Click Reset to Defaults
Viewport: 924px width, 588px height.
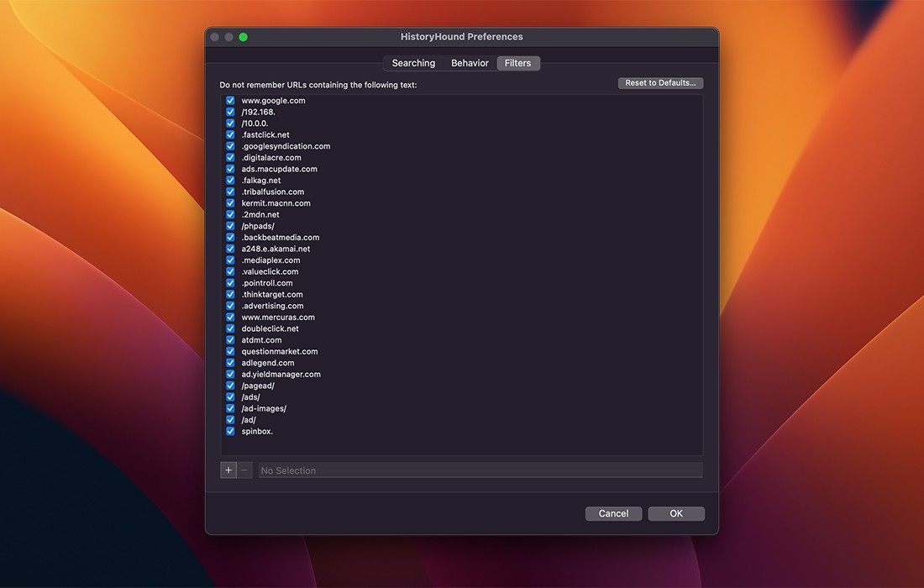click(x=660, y=82)
